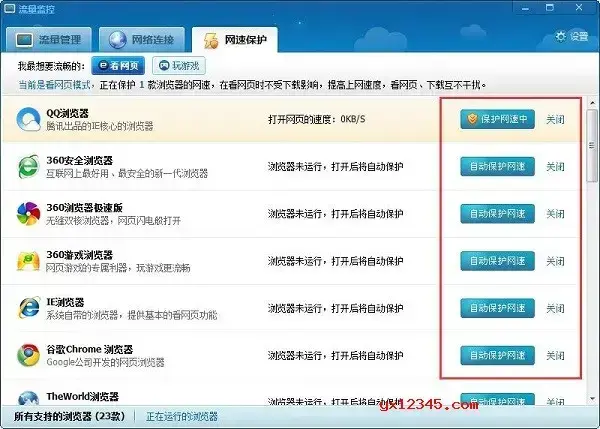Select the 网速保护 tab

click(235, 39)
